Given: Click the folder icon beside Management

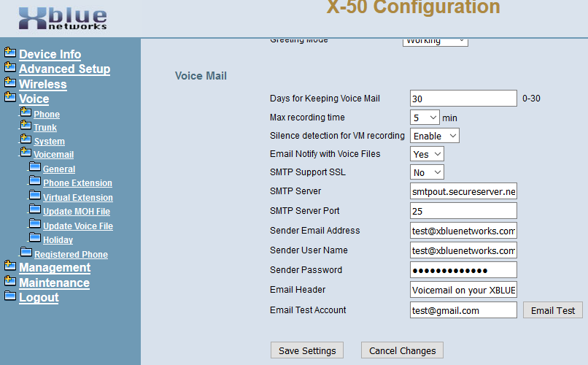Looking at the screenshot, I should pyautogui.click(x=10, y=266).
